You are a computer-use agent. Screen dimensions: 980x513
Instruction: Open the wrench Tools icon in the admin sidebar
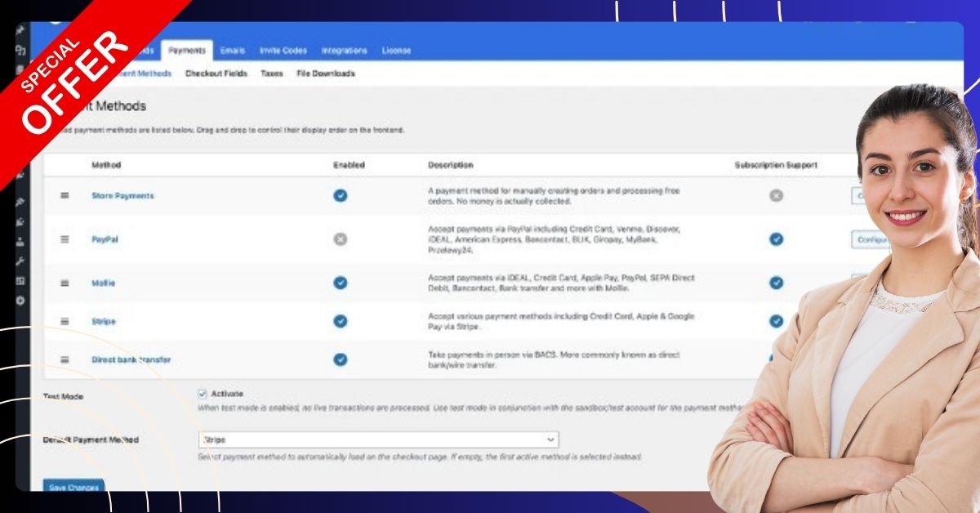pos(20,261)
